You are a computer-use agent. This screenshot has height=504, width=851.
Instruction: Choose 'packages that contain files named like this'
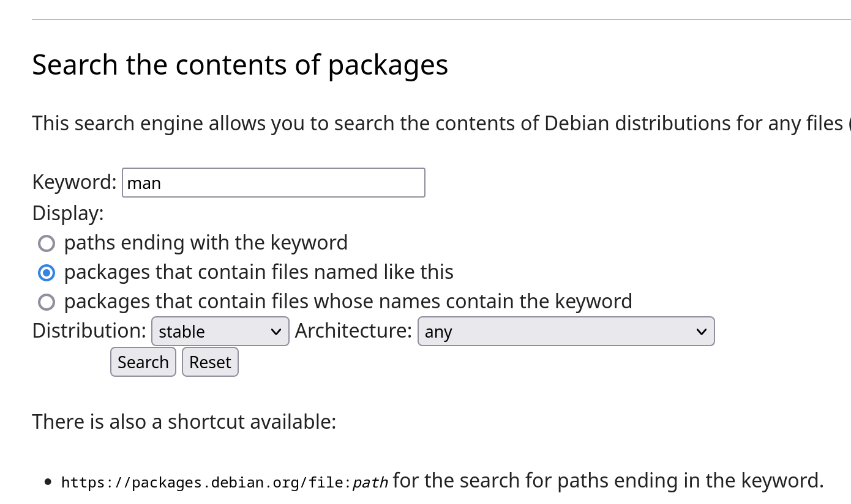(47, 273)
